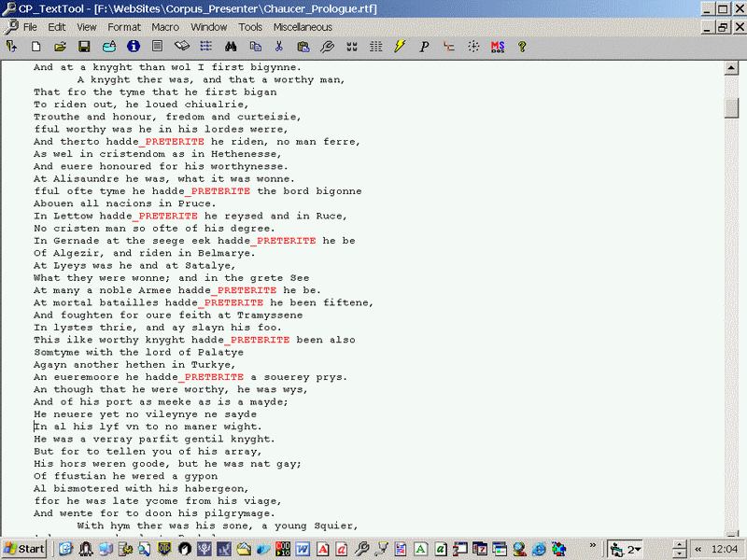The image size is (747, 560).
Task: Open the Miscellaneous menu
Action: coord(303,27)
